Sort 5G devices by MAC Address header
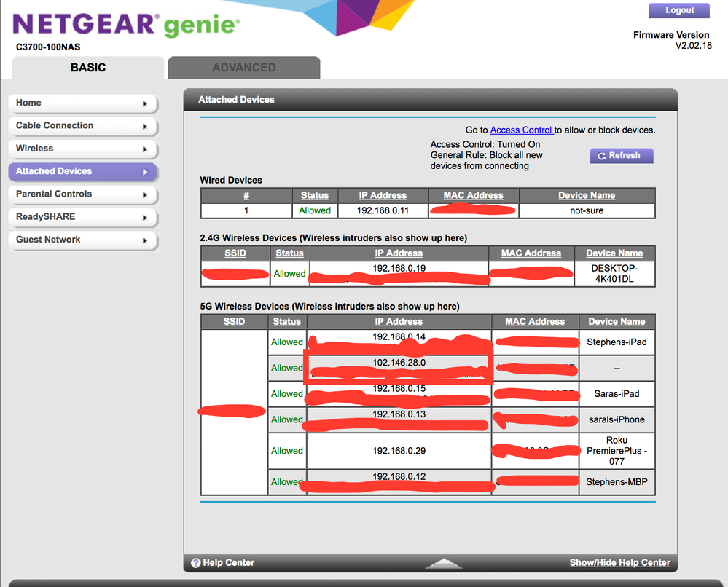 coord(535,321)
